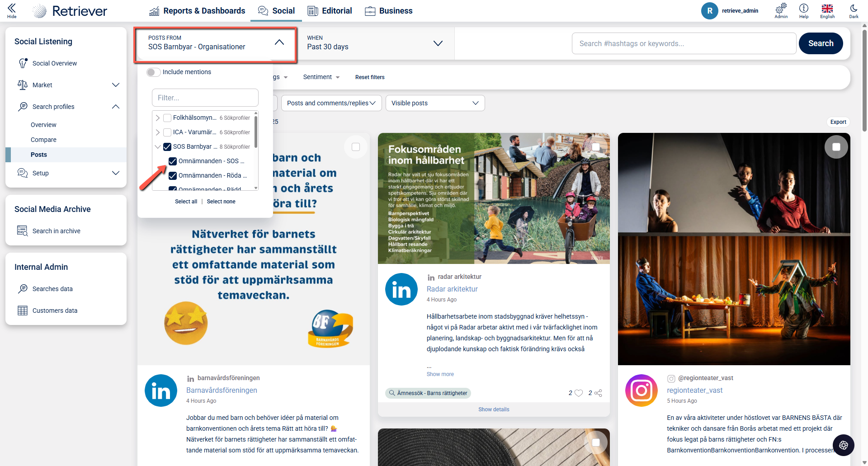868x466 pixels.
Task: Click the hashtags or keywords search field
Action: coord(684,43)
